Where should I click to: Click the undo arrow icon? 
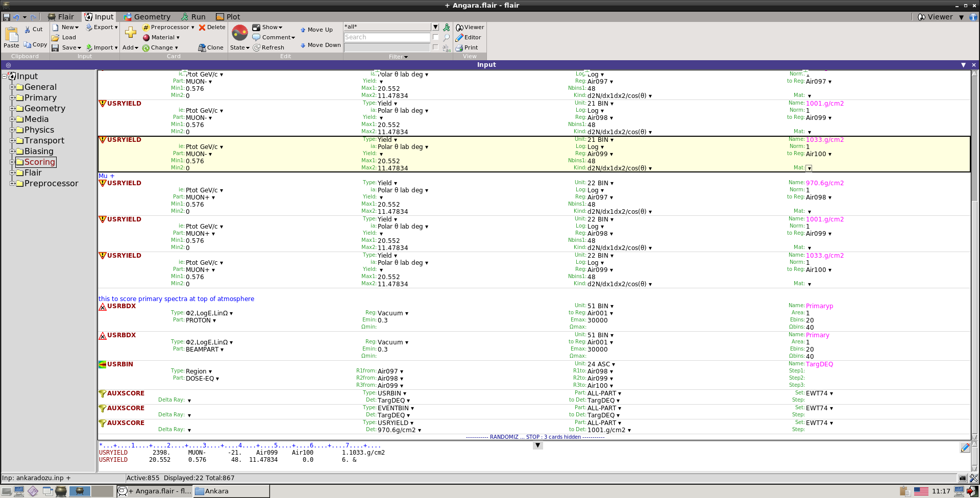16,17
